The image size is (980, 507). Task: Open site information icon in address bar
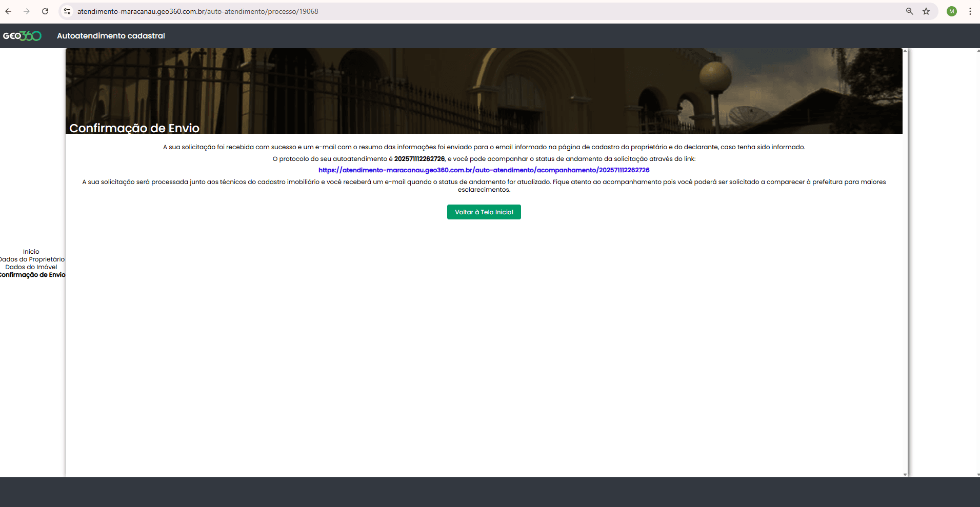(67, 11)
